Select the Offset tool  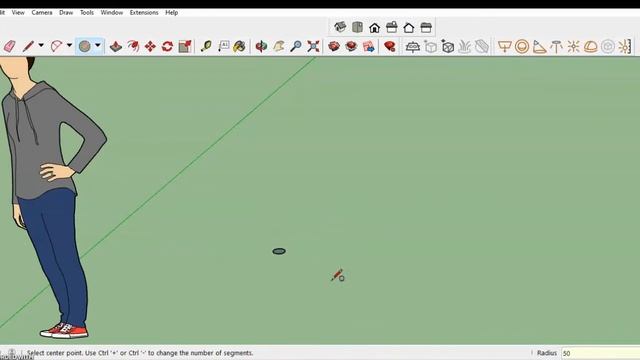[x=133, y=46]
